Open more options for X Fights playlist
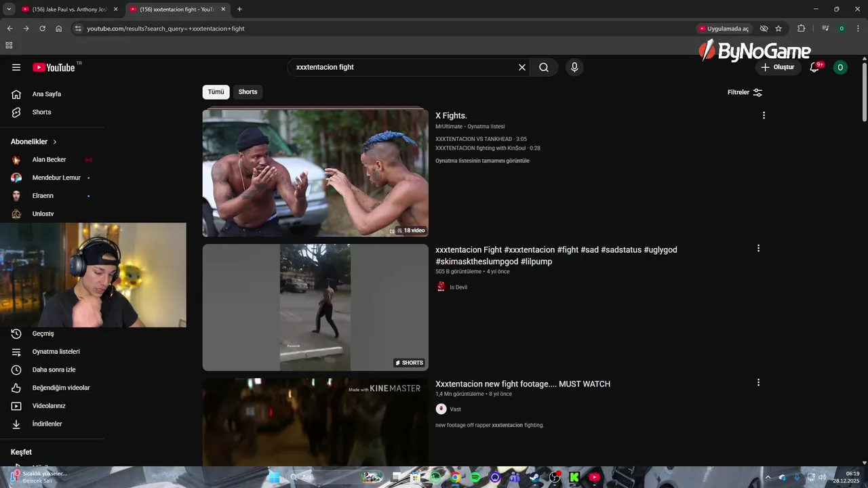868x488 pixels. coord(764,115)
